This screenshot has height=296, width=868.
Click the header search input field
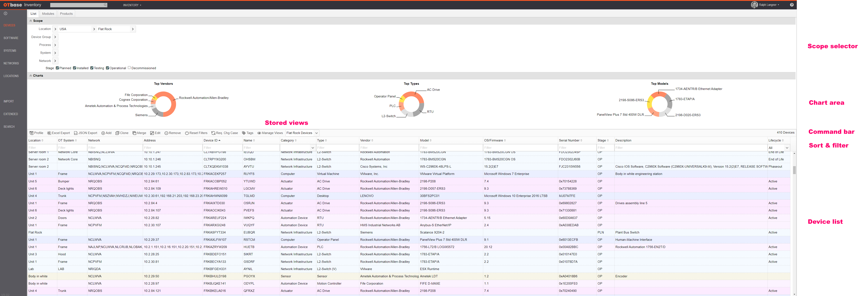click(x=77, y=5)
